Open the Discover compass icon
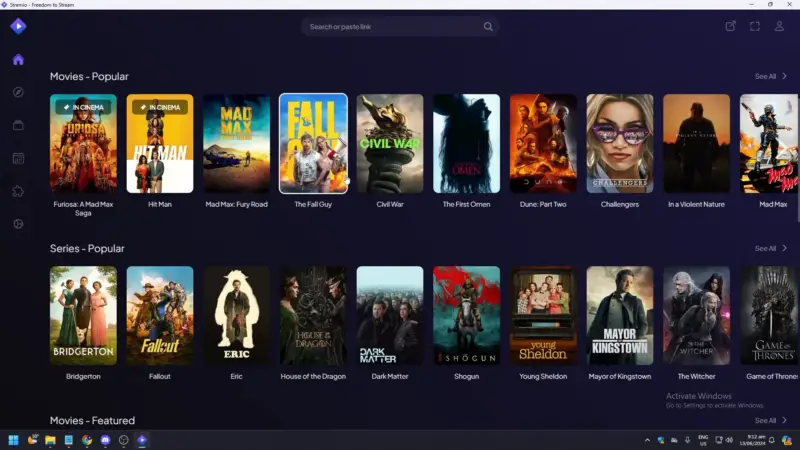Viewport: 800px width, 450px height. [18, 93]
